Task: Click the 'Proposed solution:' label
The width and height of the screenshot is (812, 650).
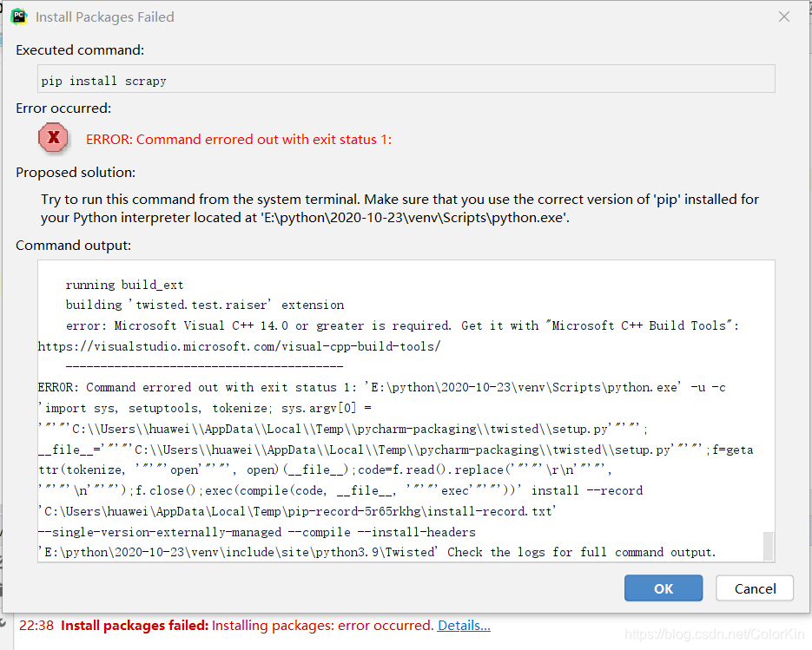Action: tap(76, 173)
